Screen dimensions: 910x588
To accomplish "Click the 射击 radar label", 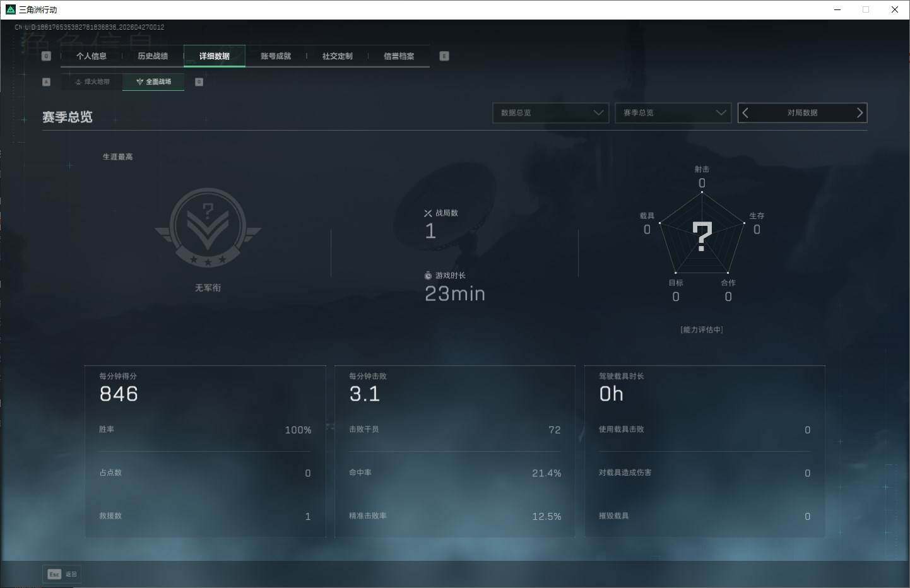I will click(x=702, y=169).
